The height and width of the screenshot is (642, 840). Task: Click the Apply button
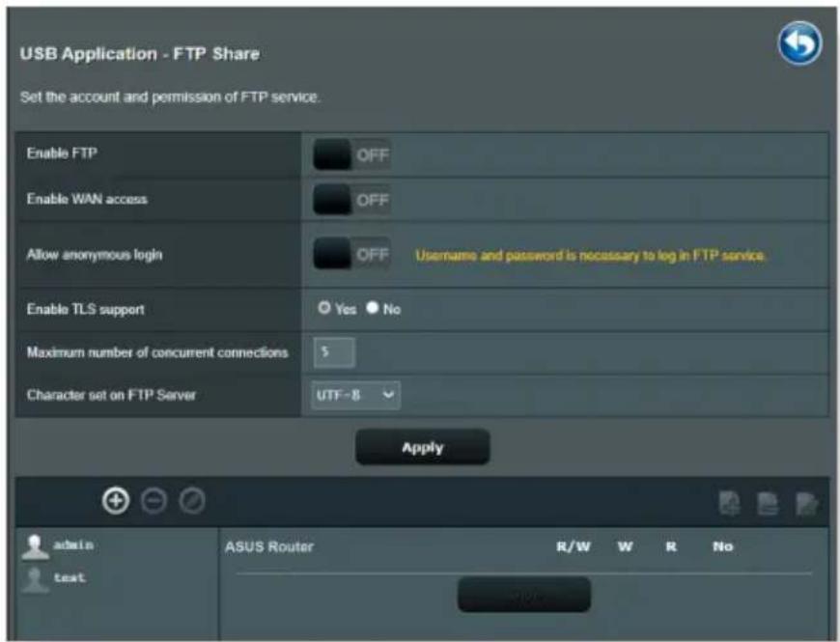coord(423,447)
